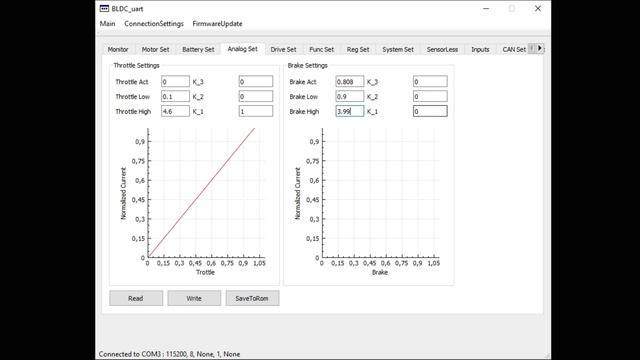The image size is (640, 360).
Task: Focus the throttle K_1 input field
Action: pos(256,111)
